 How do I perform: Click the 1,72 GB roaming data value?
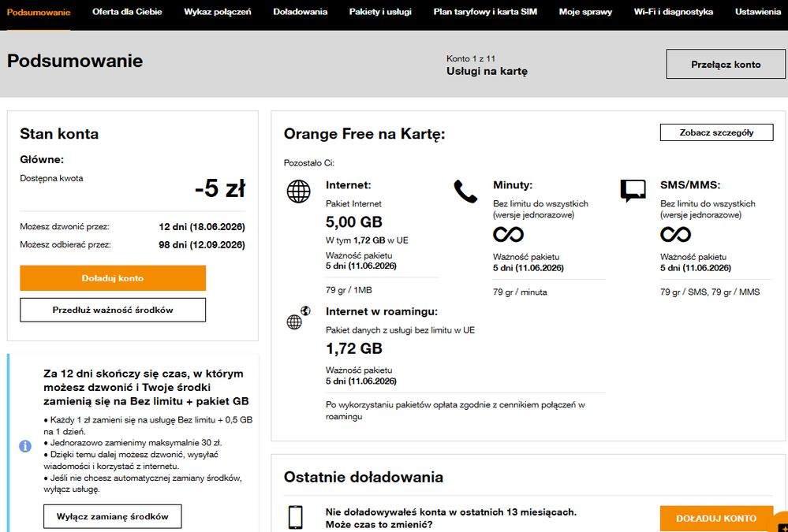point(354,348)
